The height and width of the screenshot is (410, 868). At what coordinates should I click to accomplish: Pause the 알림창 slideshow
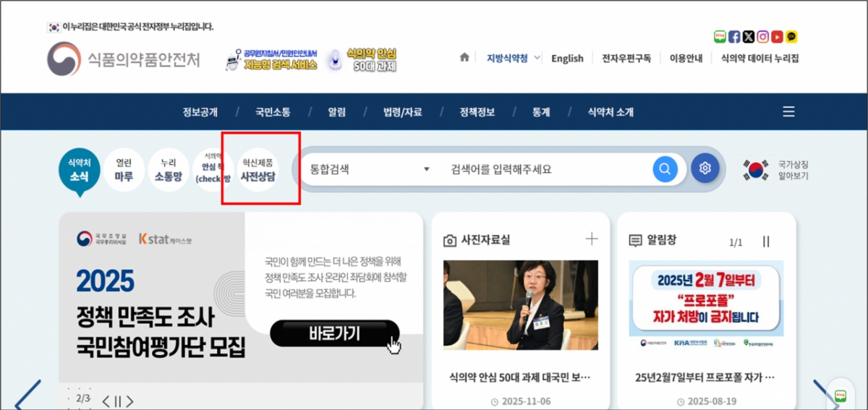pos(766,242)
